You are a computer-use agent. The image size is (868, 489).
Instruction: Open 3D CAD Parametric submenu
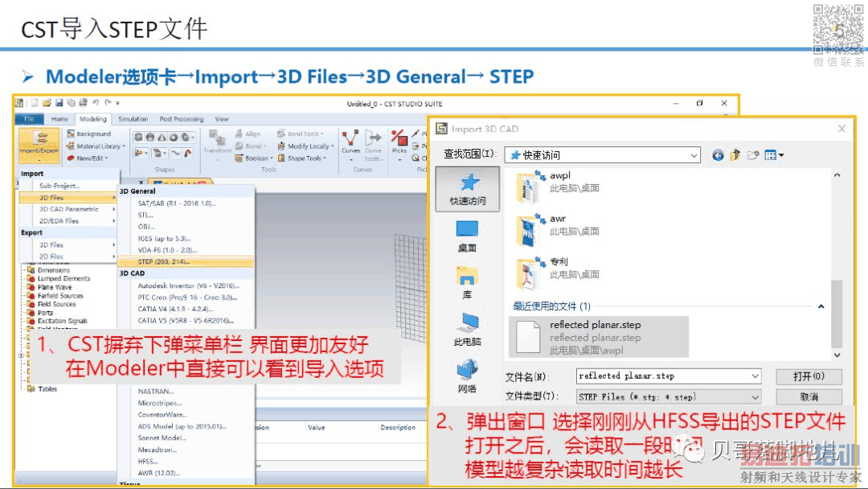[68, 209]
